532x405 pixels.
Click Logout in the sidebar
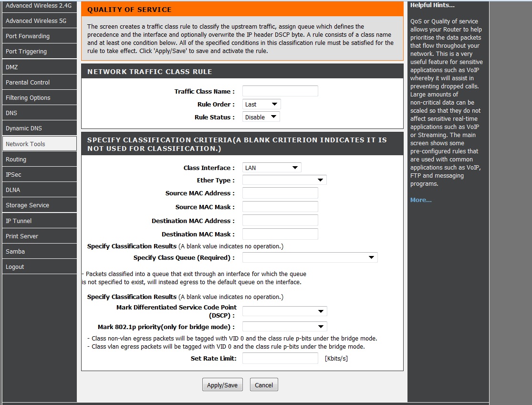(39, 267)
